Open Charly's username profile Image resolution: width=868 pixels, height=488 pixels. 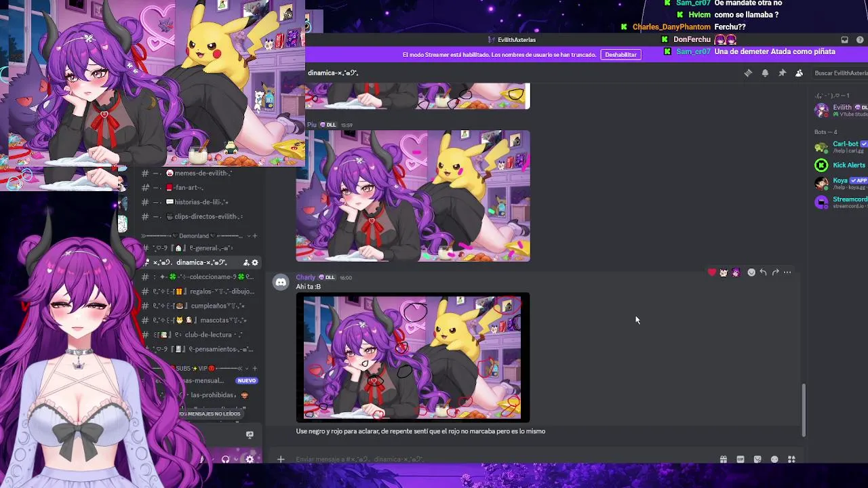pos(306,277)
